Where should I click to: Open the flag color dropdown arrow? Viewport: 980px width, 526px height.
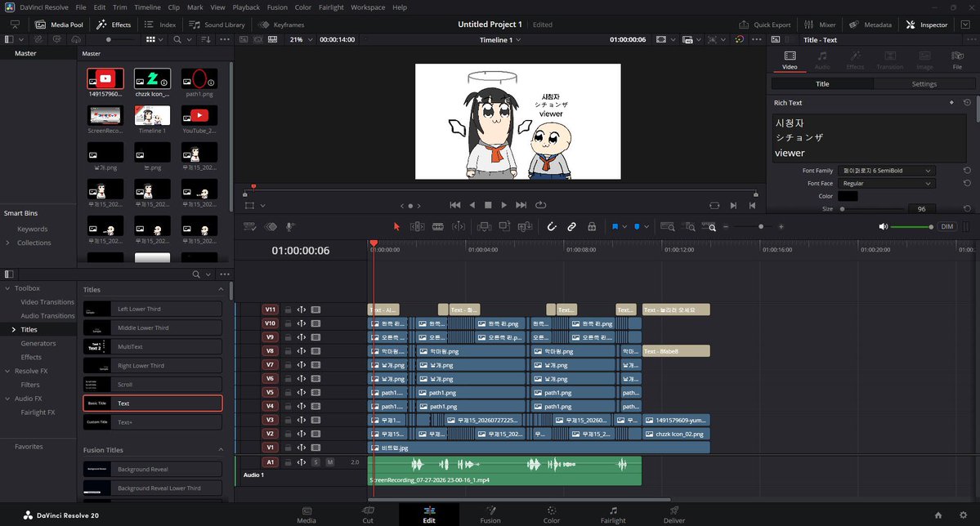tap(624, 227)
